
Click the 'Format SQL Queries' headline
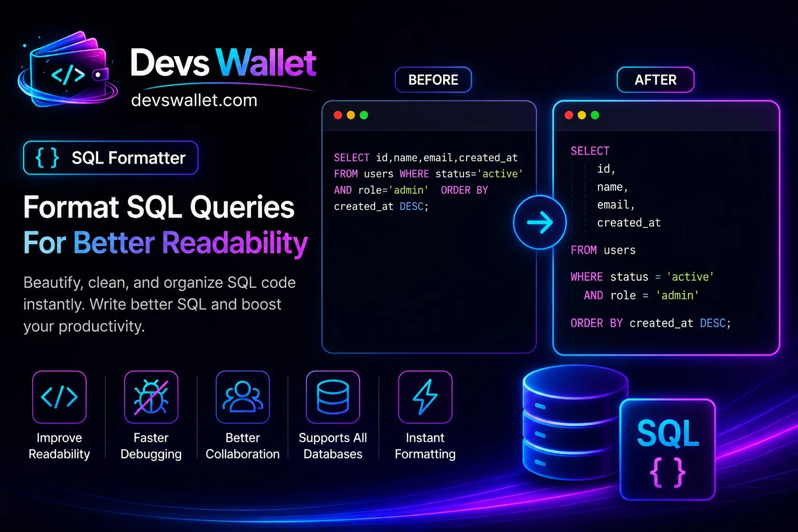(x=159, y=207)
